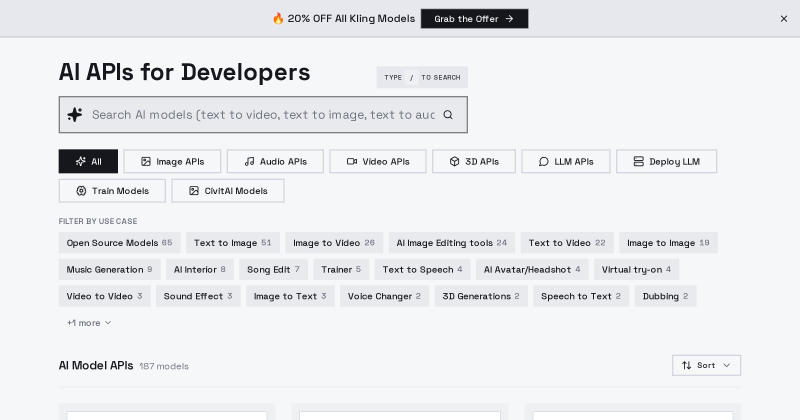The width and height of the screenshot is (800, 420).
Task: Choose the Voice Changer filter
Action: pos(385,296)
